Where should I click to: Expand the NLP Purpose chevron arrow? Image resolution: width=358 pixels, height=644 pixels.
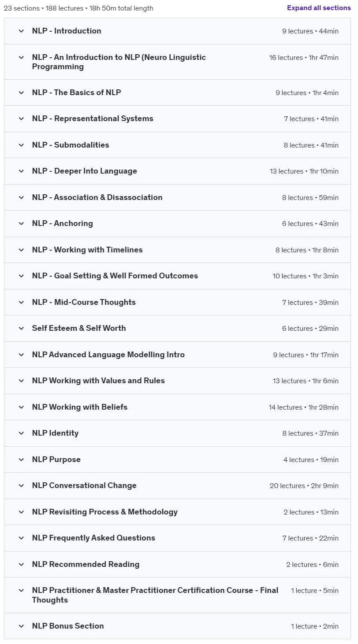pyautogui.click(x=21, y=460)
